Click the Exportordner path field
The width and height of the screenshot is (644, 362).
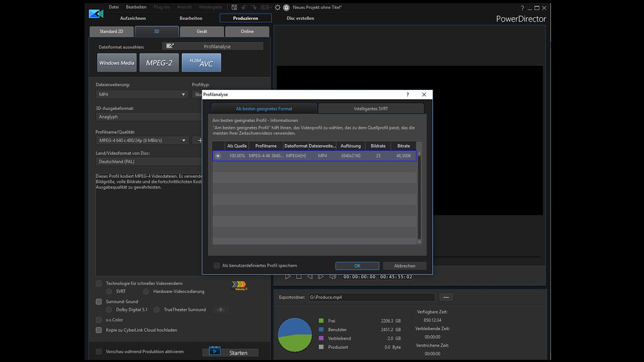[x=371, y=297]
